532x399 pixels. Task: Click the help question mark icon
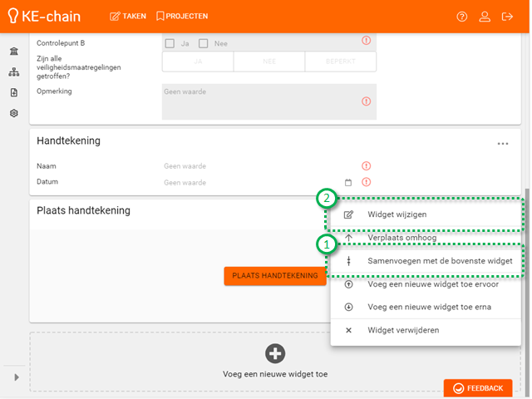coord(462,17)
